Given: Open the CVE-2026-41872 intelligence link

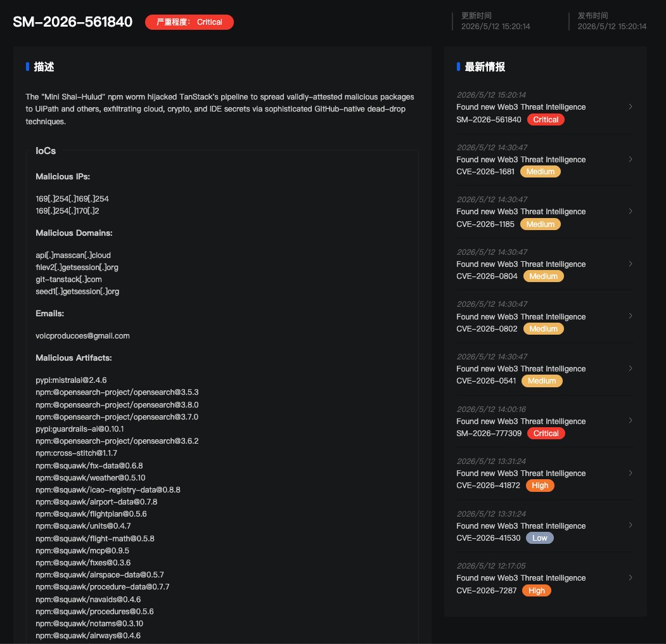Looking at the screenshot, I should pyautogui.click(x=488, y=486).
